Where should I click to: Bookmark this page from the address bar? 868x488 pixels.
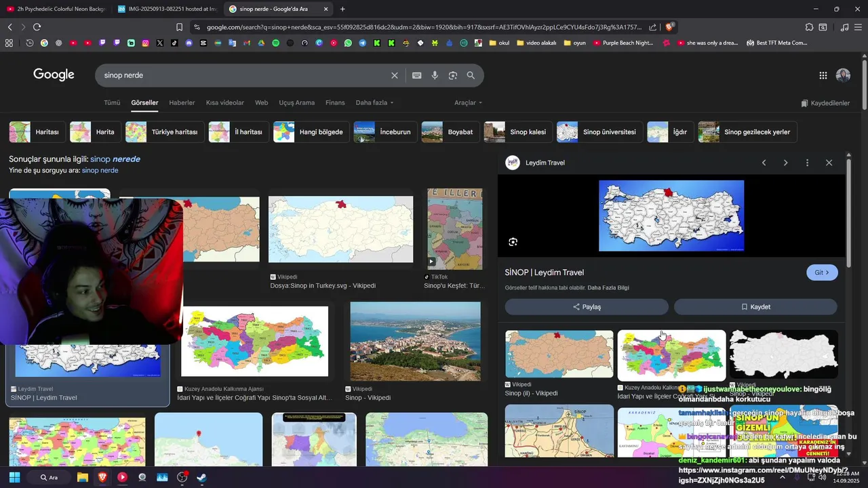coord(179,27)
